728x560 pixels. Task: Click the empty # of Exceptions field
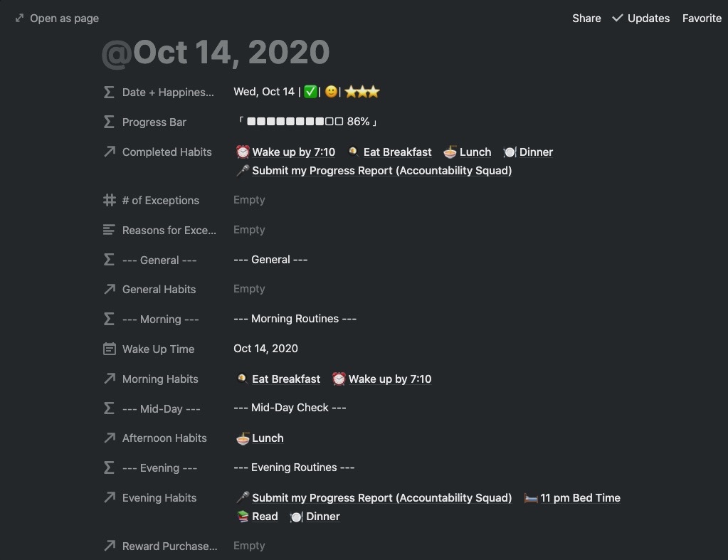point(249,200)
